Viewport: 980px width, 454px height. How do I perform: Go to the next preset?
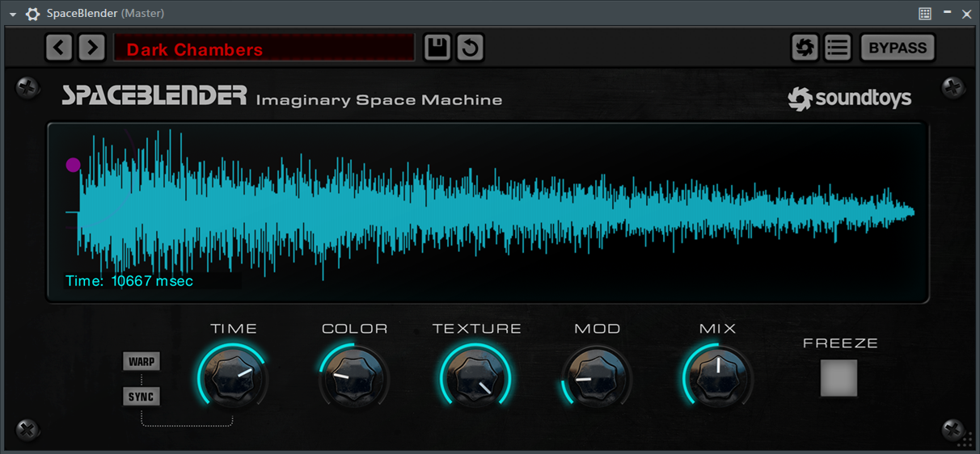pos(92,48)
